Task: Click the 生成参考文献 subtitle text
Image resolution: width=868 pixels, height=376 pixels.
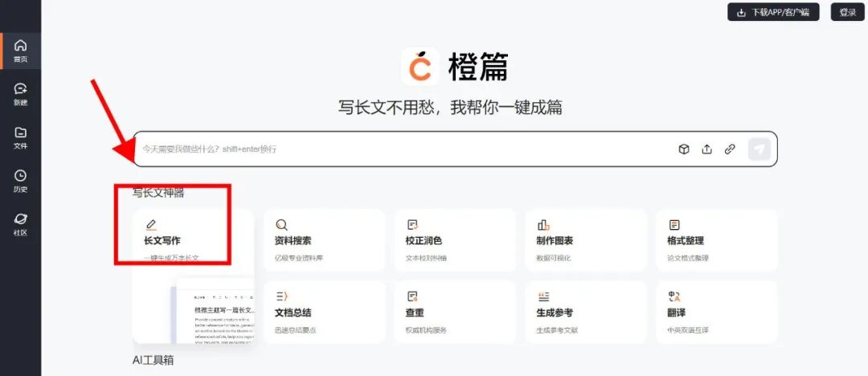Action: tap(557, 330)
